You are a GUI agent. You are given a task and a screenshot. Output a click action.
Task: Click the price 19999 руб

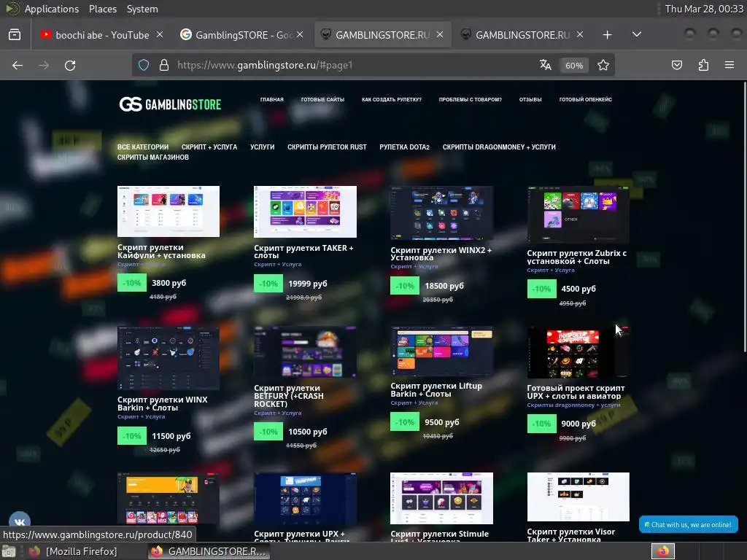tap(307, 284)
